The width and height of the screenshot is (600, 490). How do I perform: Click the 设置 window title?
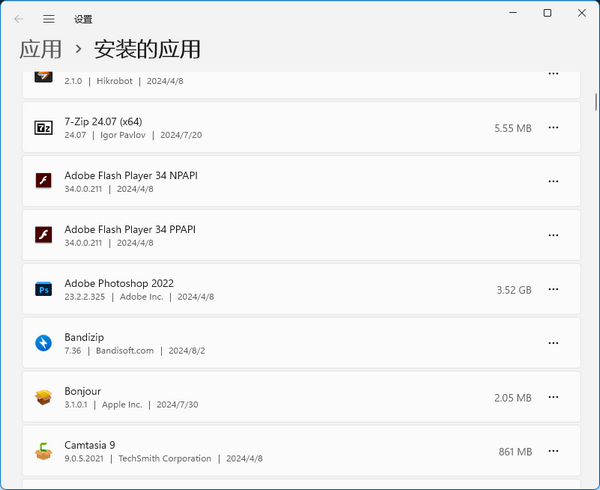[83, 19]
